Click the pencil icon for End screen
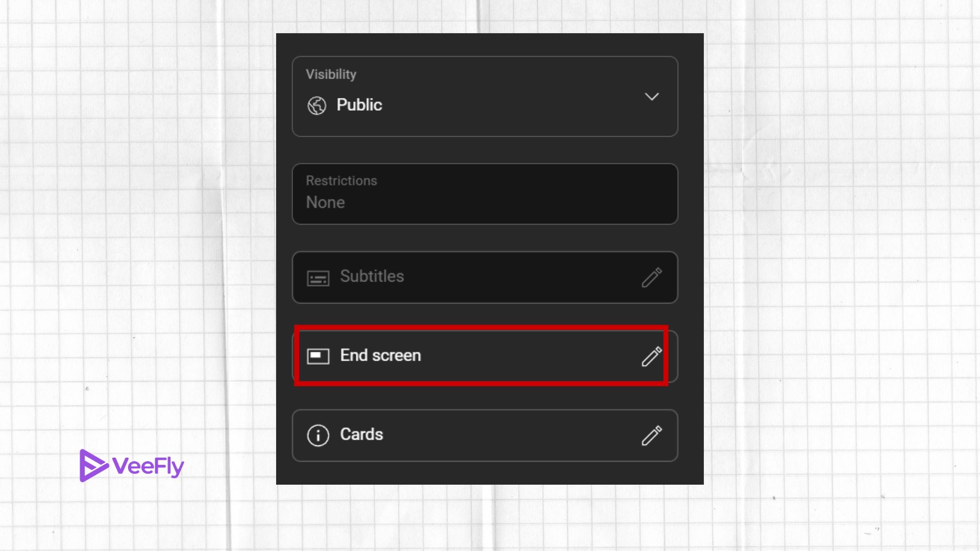This screenshot has width=980, height=551. (x=651, y=357)
